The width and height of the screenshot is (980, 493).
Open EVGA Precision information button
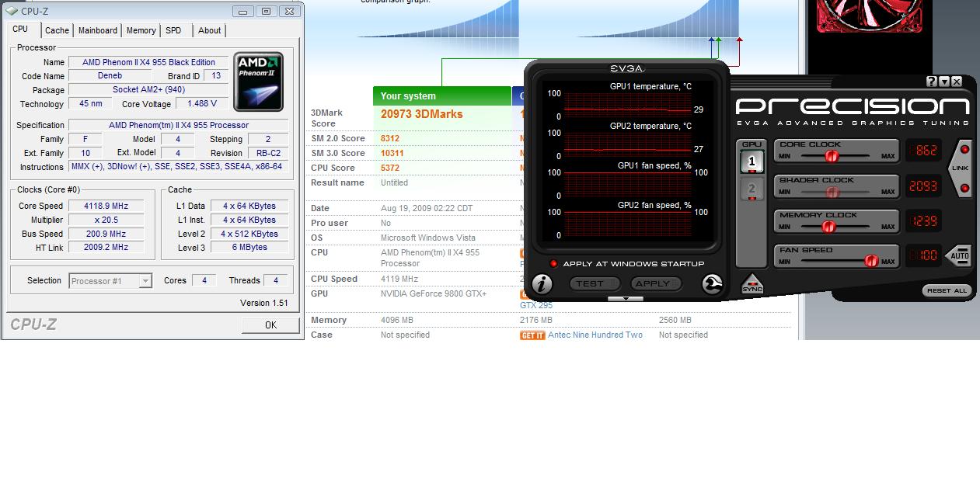[x=542, y=284]
